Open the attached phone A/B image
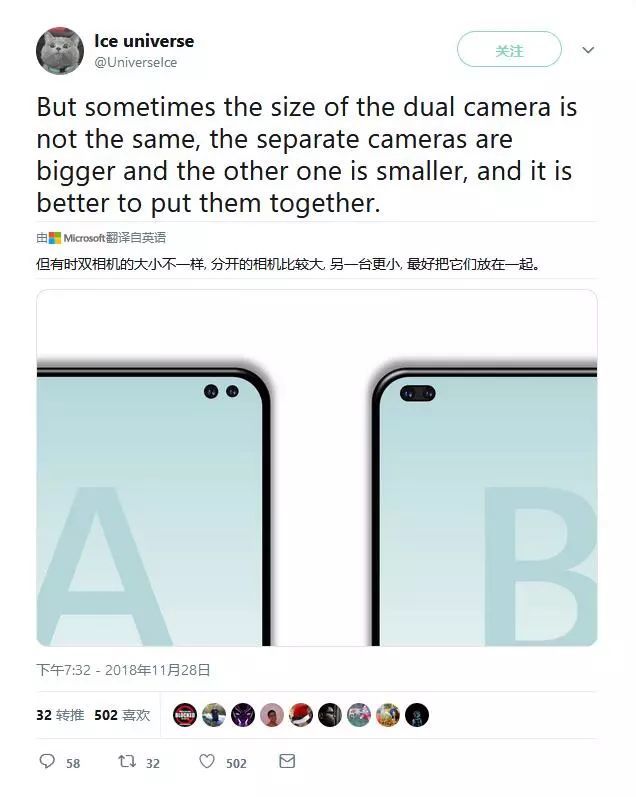Screen dimensions: 636x797 pos(317,468)
